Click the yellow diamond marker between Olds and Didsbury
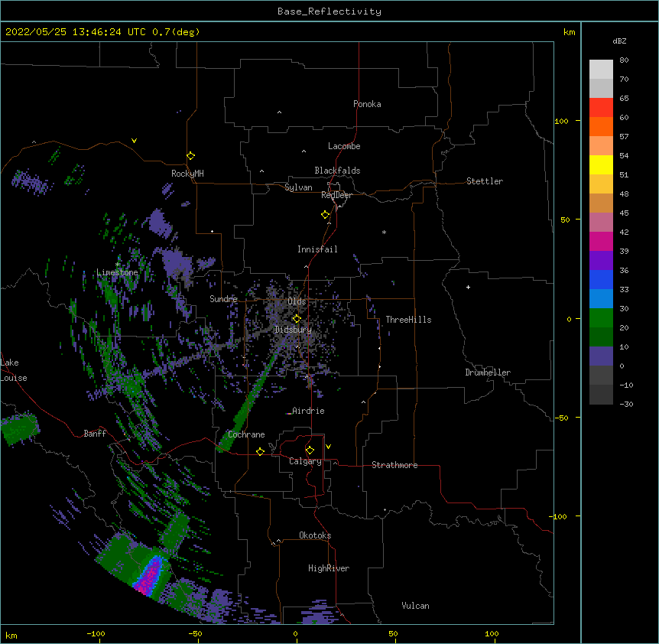The width and height of the screenshot is (659, 644). [x=297, y=319]
